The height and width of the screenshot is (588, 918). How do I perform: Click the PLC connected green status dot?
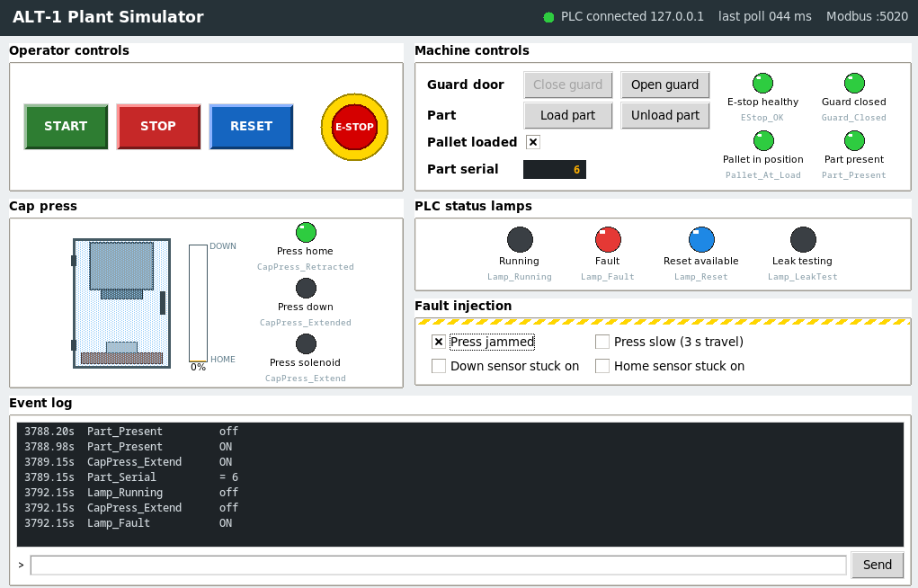point(548,18)
